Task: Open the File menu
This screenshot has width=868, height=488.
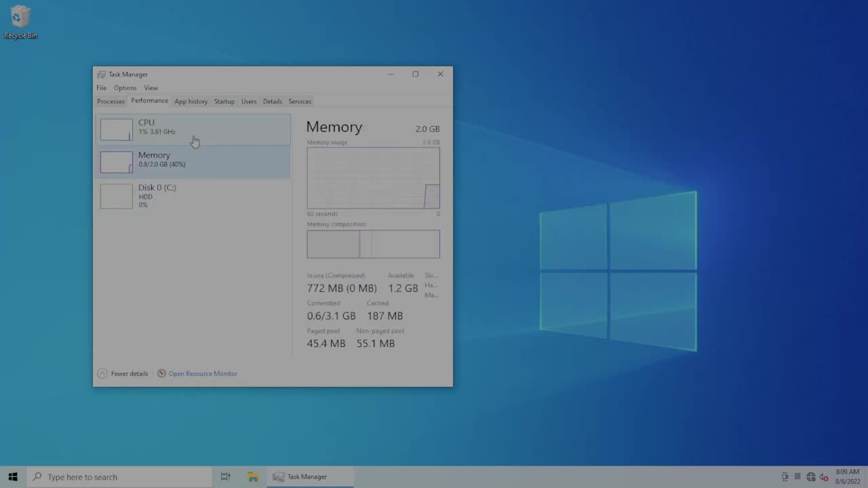Action: [101, 88]
